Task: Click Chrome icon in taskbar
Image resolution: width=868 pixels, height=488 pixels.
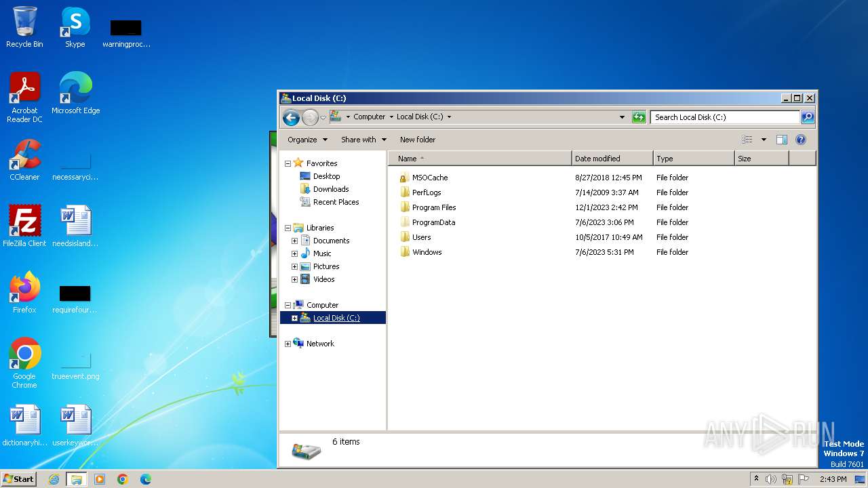Action: pyautogui.click(x=123, y=479)
